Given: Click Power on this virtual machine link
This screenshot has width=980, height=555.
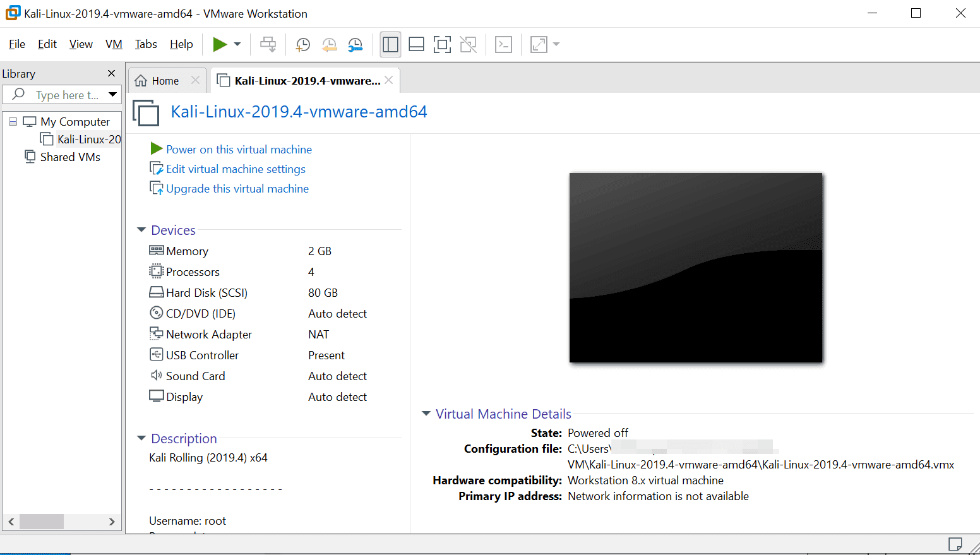Looking at the screenshot, I should (239, 150).
